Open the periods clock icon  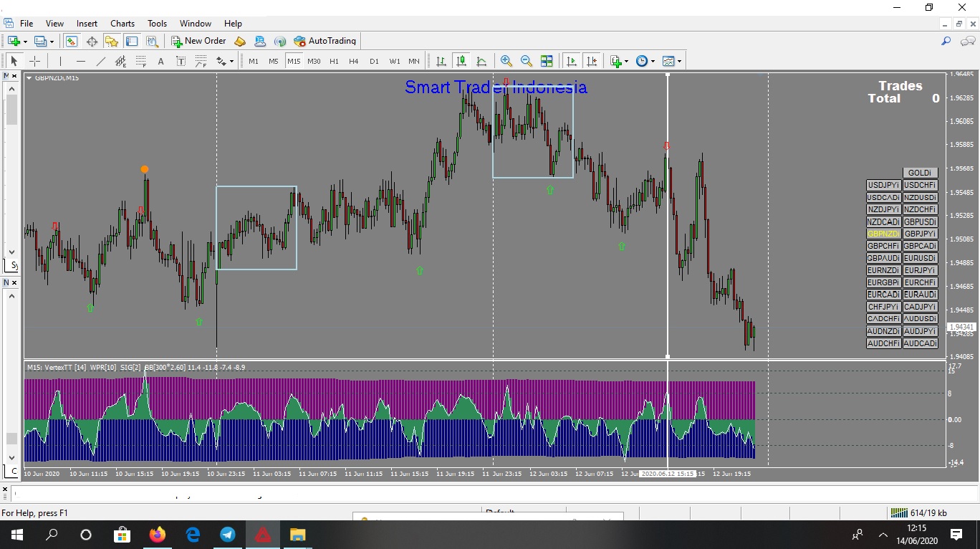tap(641, 61)
